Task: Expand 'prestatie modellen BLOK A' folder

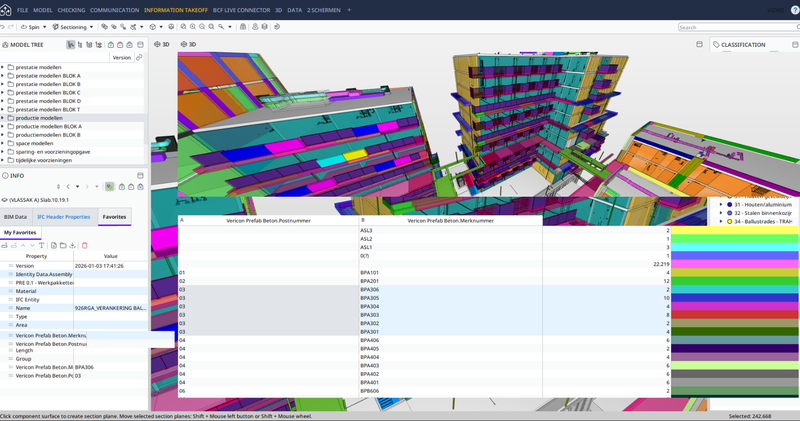Action: click(x=3, y=76)
